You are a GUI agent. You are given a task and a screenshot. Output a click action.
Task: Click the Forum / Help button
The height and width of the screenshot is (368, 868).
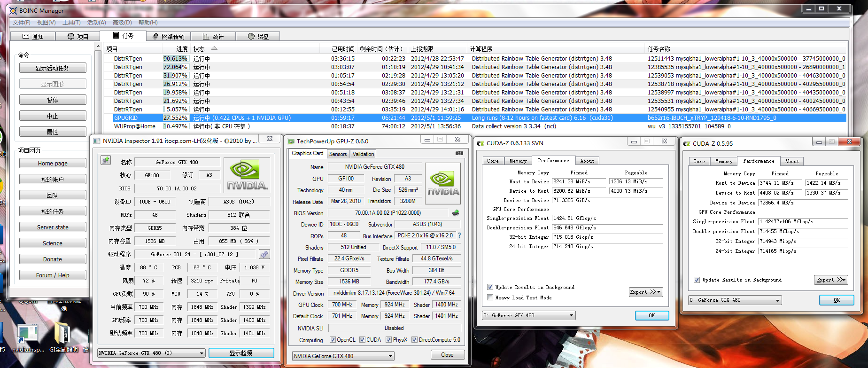coord(53,275)
